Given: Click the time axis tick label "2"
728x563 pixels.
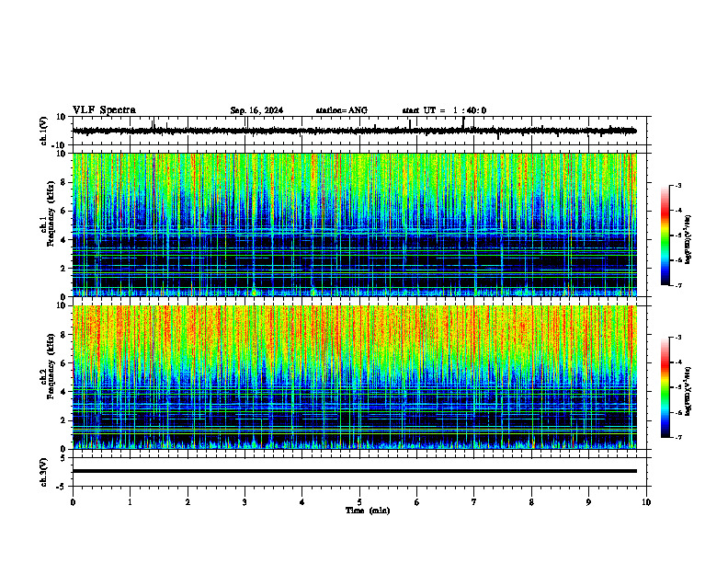Looking at the screenshot, I should (188, 502).
